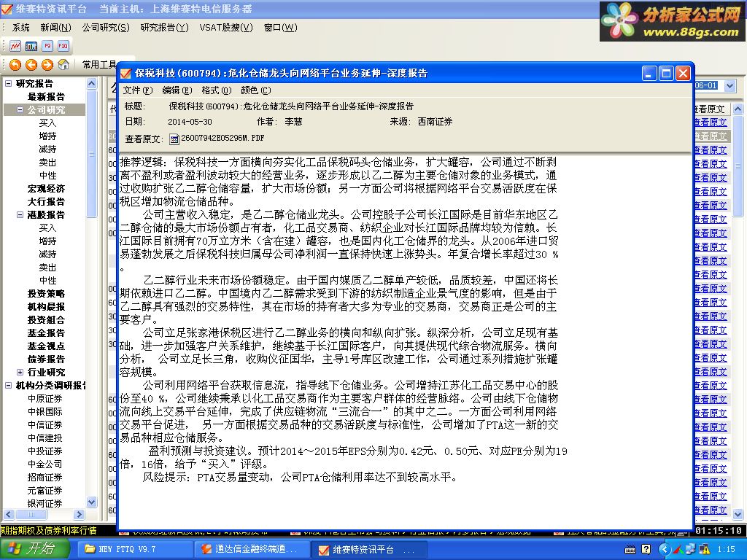
Task: Click the sidebar scroll-up arrow
Action: [x=91, y=84]
